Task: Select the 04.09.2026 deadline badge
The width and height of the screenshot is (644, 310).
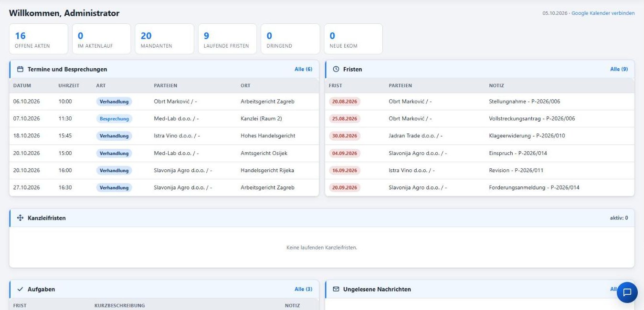Action: pos(345,153)
